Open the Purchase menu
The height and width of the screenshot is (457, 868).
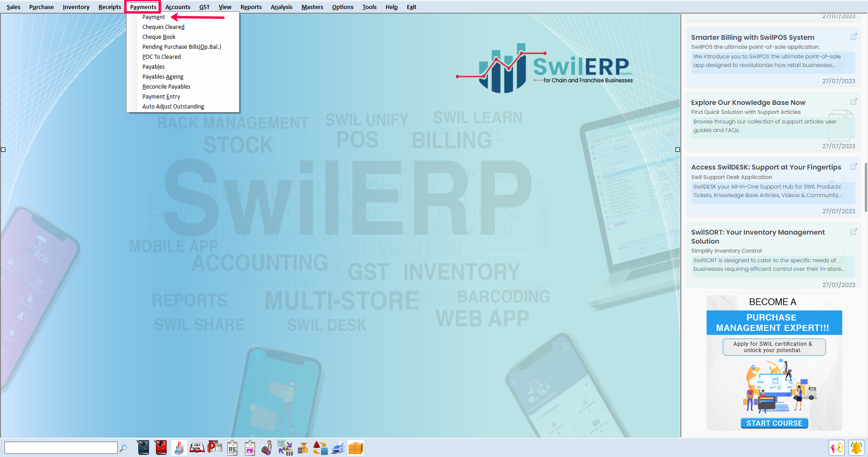pyautogui.click(x=42, y=7)
